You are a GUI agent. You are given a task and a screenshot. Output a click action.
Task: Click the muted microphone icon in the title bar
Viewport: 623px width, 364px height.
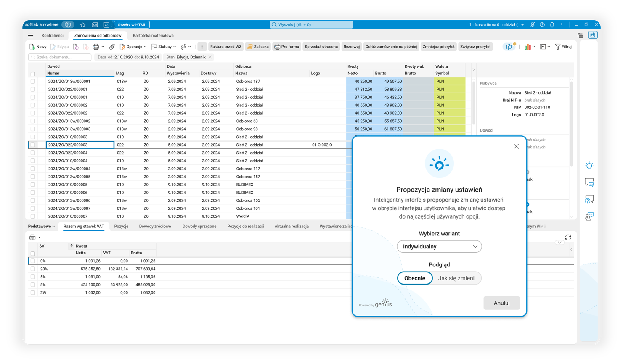click(x=533, y=25)
